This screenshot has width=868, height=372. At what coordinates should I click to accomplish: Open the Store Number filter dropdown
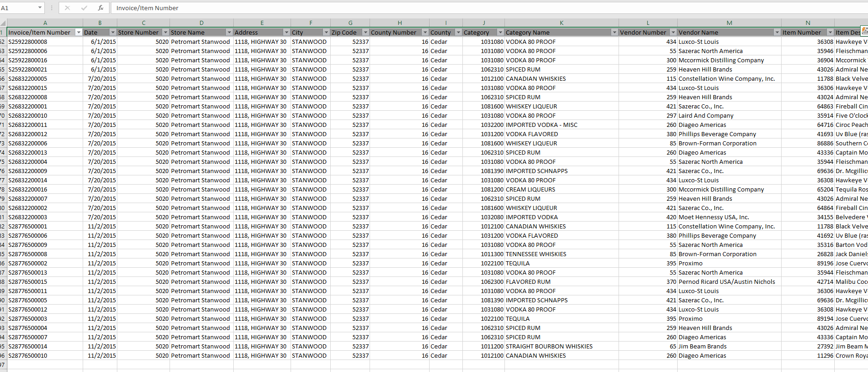coord(165,32)
